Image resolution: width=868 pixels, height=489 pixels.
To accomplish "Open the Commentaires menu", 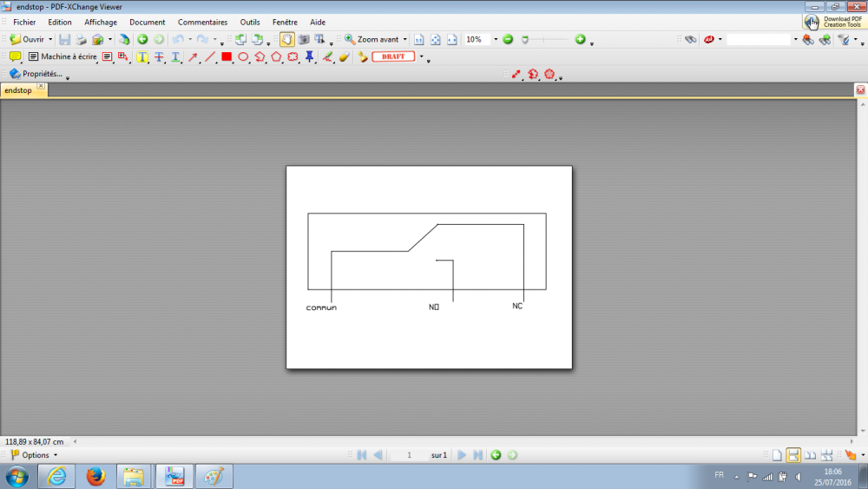I will pos(202,22).
